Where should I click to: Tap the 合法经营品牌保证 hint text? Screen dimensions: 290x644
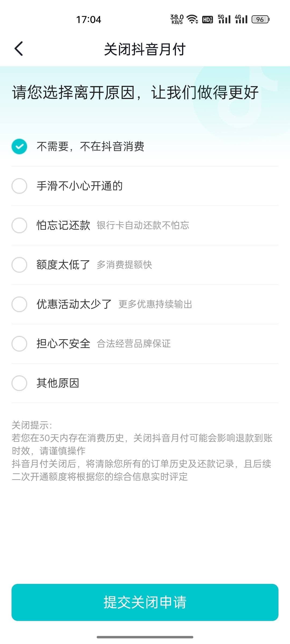click(134, 343)
